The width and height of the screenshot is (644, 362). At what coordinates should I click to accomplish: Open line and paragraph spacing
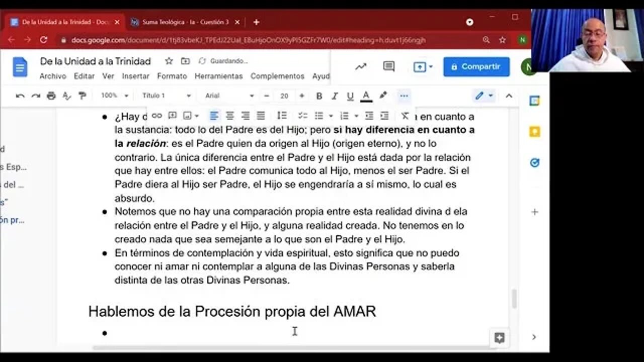coord(282,116)
